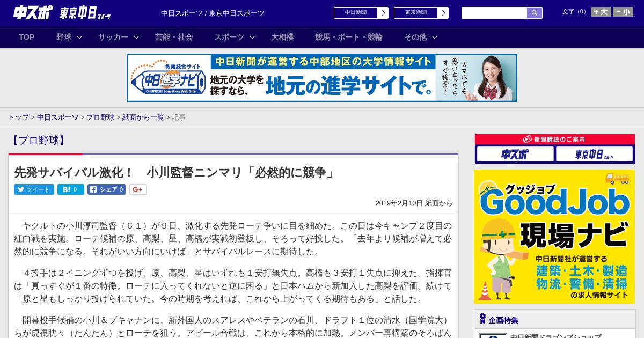Image resolution: width=644 pixels, height=338 pixels.
Task: Open the その他 menu item
Action: [x=415, y=37]
